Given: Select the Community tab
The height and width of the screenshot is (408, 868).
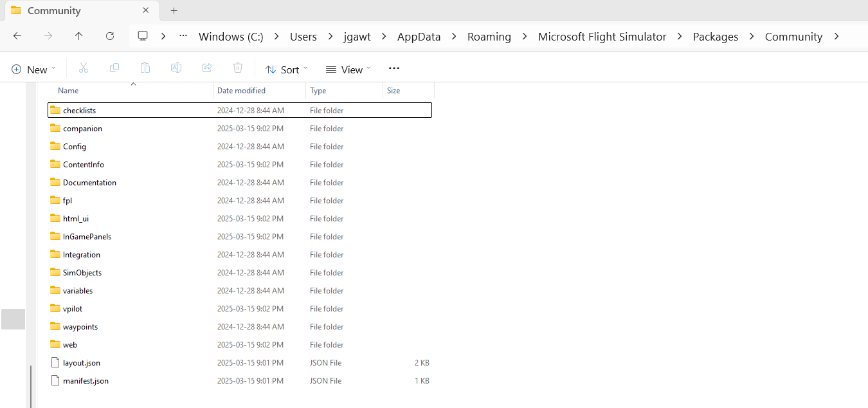Looking at the screenshot, I should tap(55, 10).
